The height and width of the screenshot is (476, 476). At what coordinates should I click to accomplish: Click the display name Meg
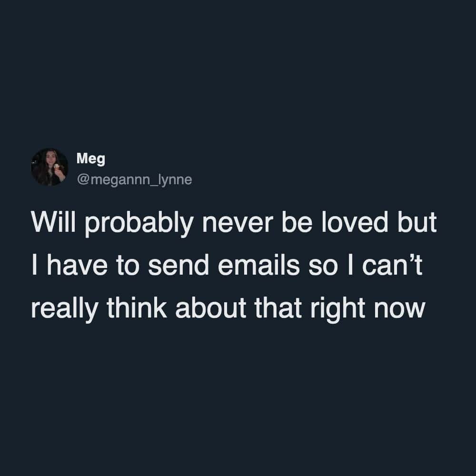91,159
